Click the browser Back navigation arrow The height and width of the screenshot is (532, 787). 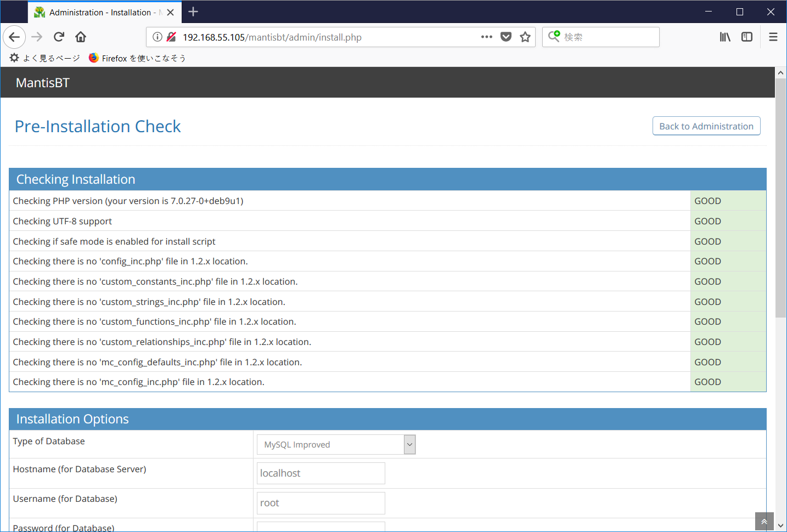click(x=14, y=37)
